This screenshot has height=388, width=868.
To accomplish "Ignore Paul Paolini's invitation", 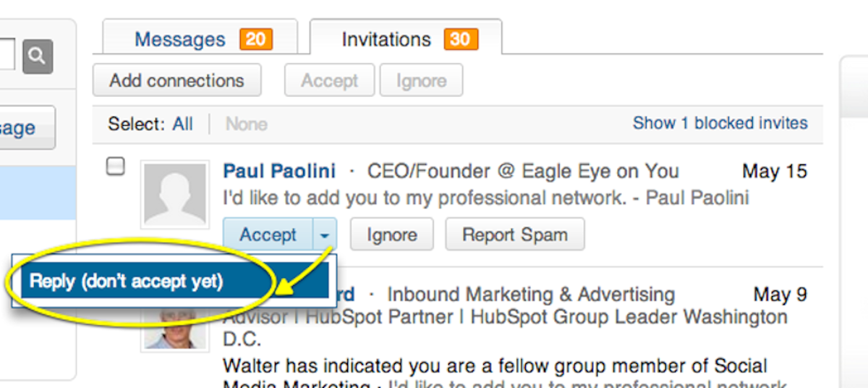I will (392, 235).
